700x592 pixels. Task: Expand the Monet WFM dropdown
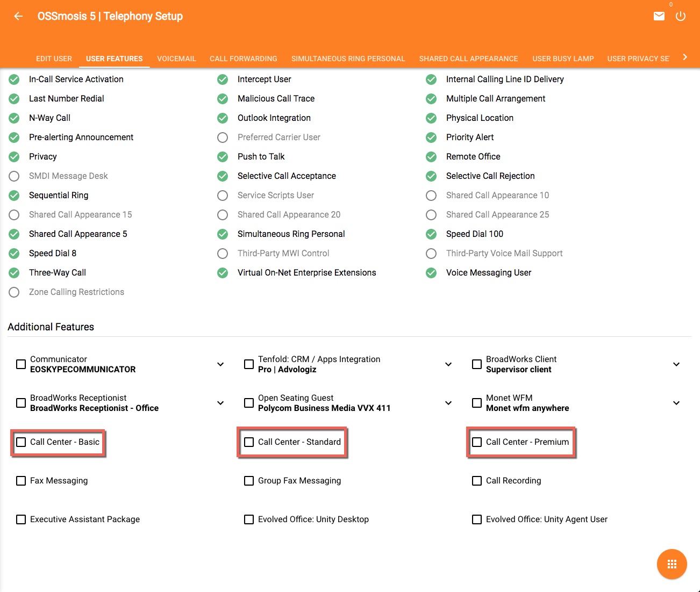(676, 403)
